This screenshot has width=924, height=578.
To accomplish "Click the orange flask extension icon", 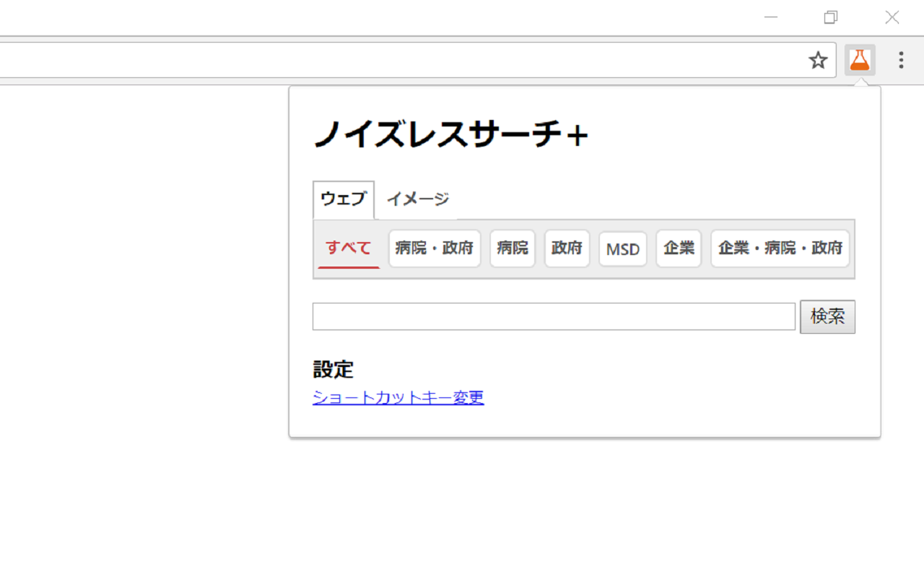I will [860, 60].
